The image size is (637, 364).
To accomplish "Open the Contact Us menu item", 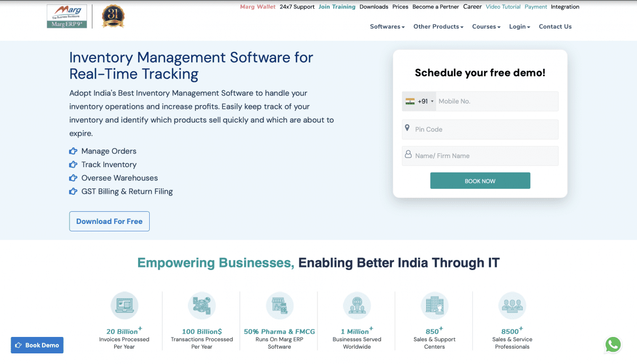I will point(555,26).
